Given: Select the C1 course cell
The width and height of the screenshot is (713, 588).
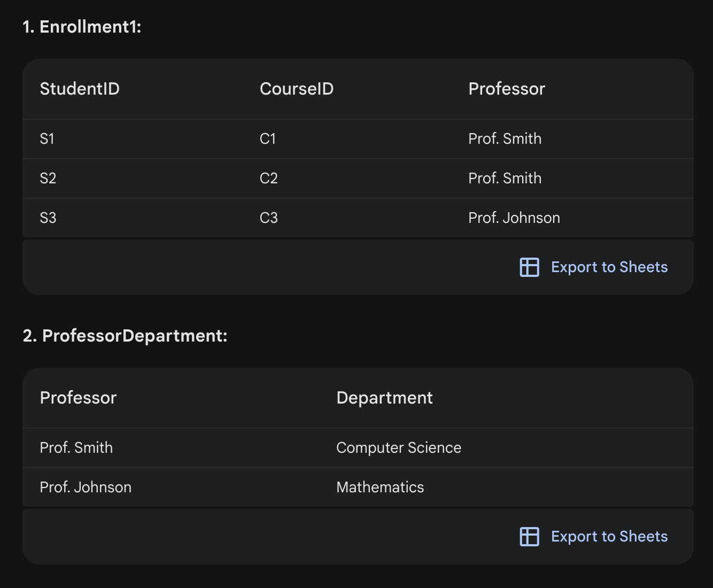Looking at the screenshot, I should 268,139.
